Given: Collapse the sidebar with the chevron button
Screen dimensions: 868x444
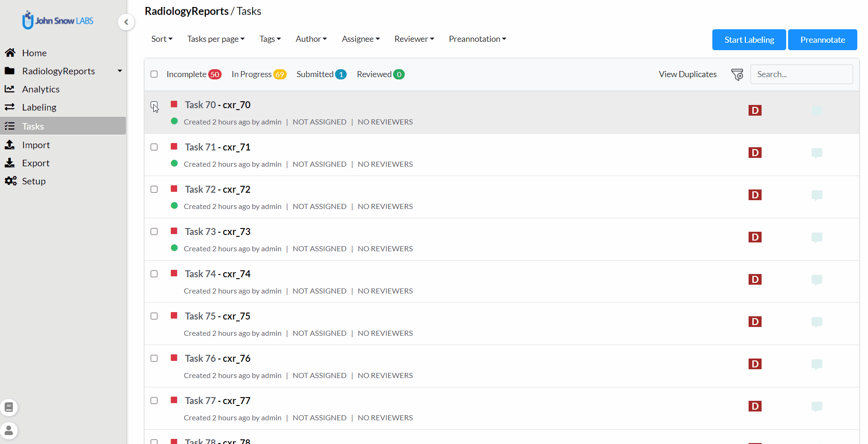Looking at the screenshot, I should (126, 22).
